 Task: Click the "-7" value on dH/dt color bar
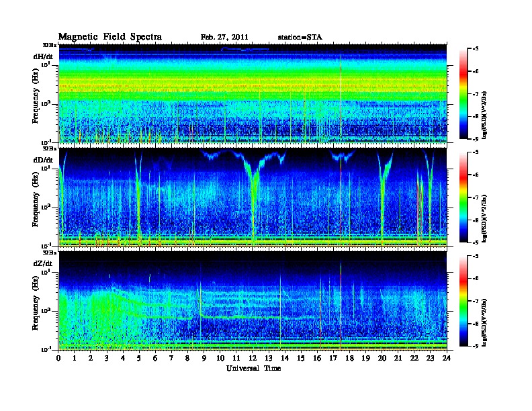[476, 93]
